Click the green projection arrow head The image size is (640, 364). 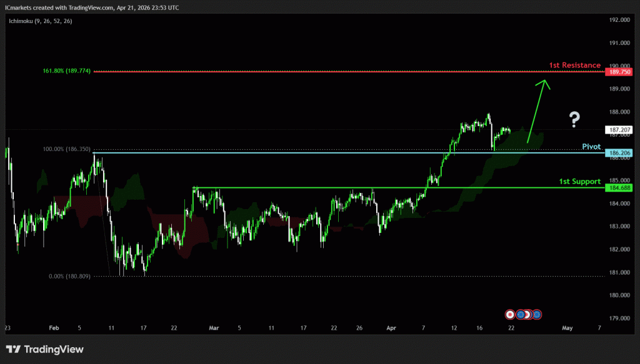tap(545, 82)
